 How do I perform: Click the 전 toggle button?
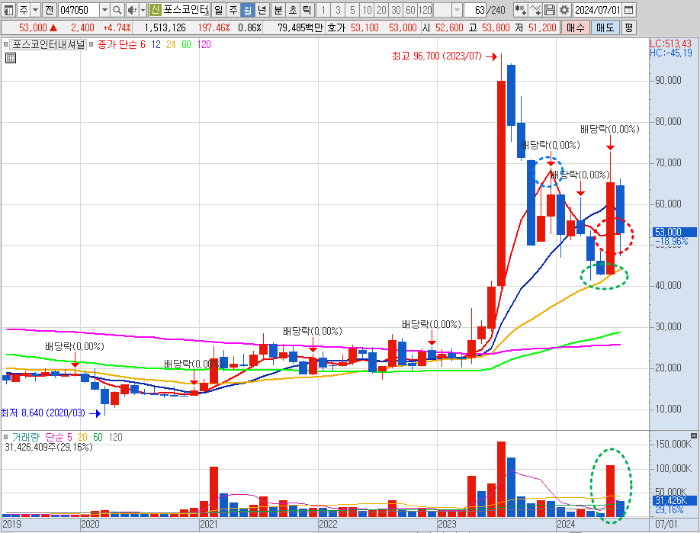tap(50, 9)
